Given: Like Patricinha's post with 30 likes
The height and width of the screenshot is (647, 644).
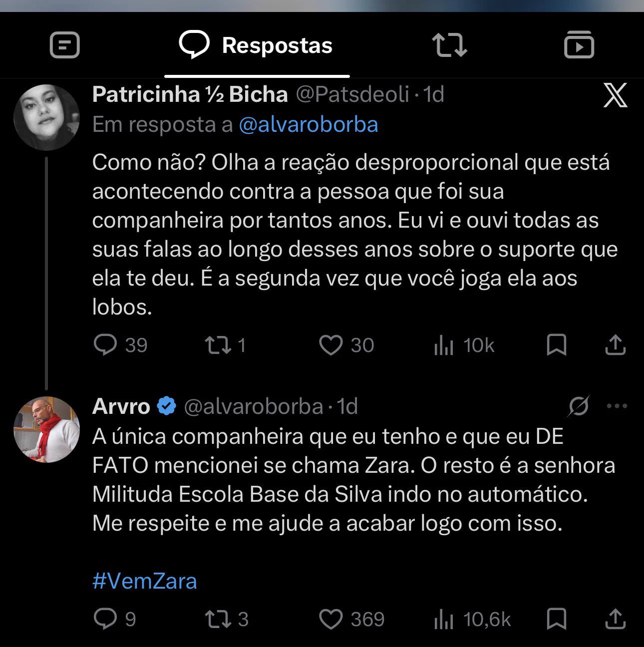Looking at the screenshot, I should click(346, 345).
